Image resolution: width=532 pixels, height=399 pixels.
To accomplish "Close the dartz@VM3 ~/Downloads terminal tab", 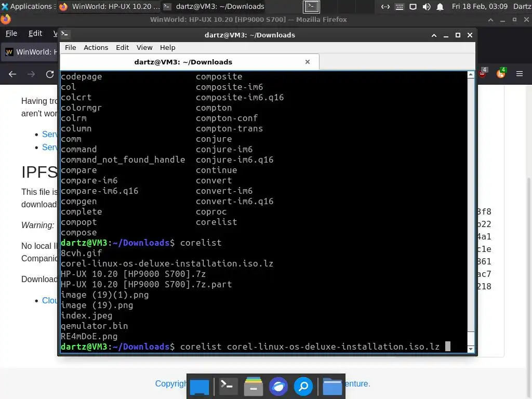I will [x=308, y=62].
